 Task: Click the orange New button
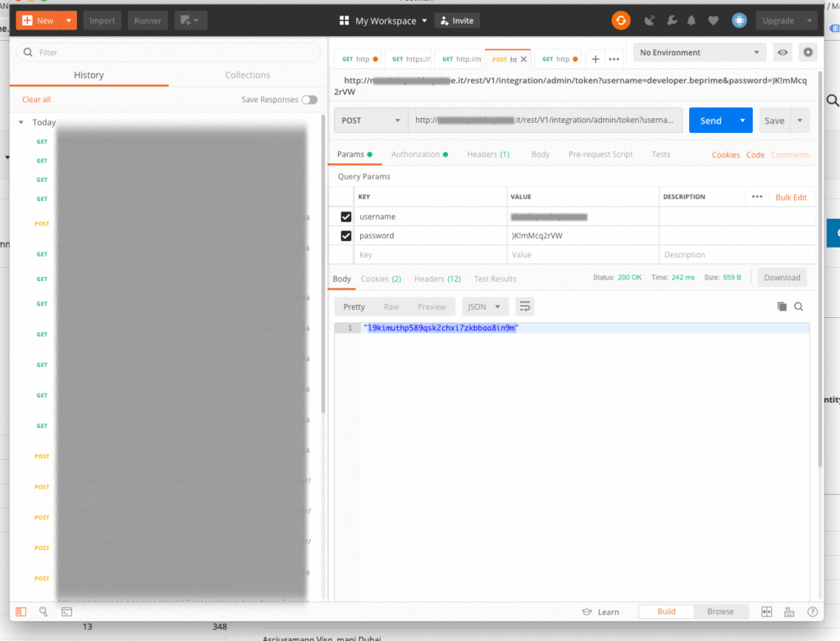click(38, 20)
